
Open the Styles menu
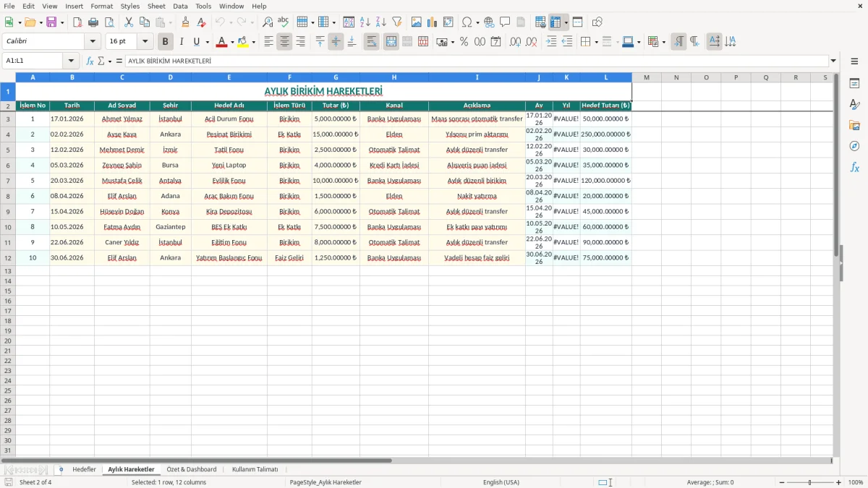130,6
